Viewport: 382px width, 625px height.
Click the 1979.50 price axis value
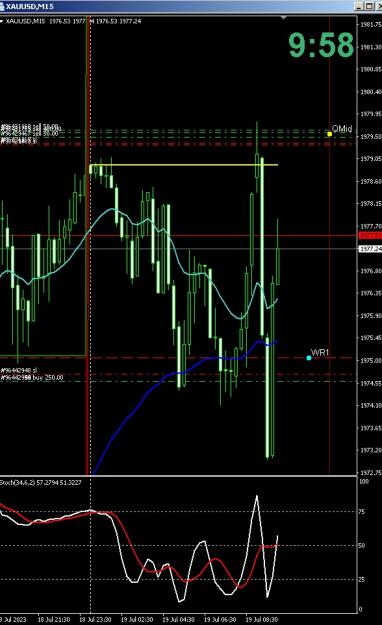click(x=371, y=137)
